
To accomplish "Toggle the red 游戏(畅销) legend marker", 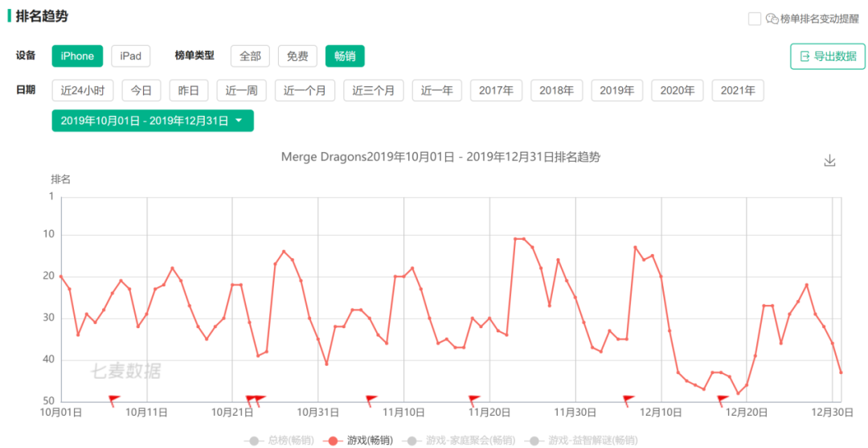I will click(x=333, y=440).
